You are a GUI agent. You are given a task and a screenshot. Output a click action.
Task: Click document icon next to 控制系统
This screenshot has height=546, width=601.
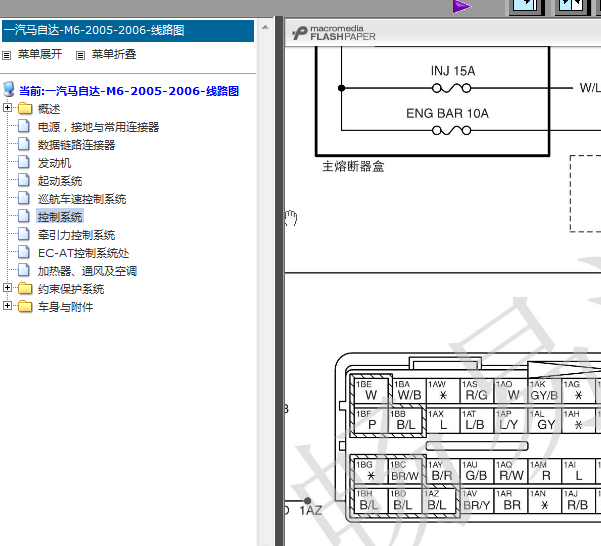click(24, 216)
